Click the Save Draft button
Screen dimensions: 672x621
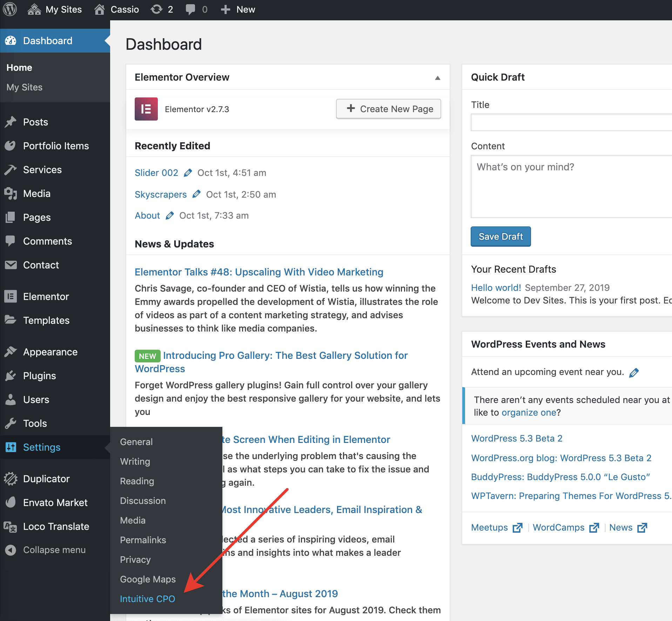click(x=500, y=237)
